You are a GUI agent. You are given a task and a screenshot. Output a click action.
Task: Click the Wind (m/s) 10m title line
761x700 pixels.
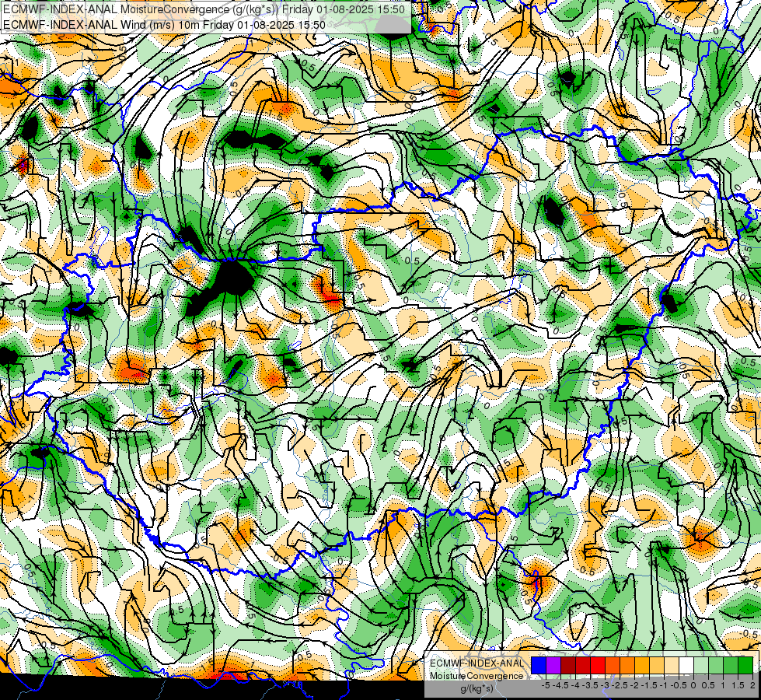(164, 24)
